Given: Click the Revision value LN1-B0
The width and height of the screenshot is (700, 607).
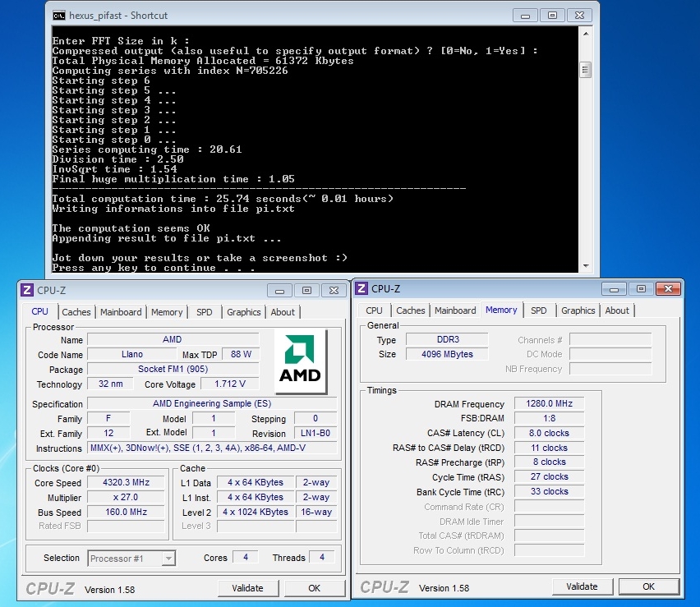Looking at the screenshot, I should click(x=315, y=433).
